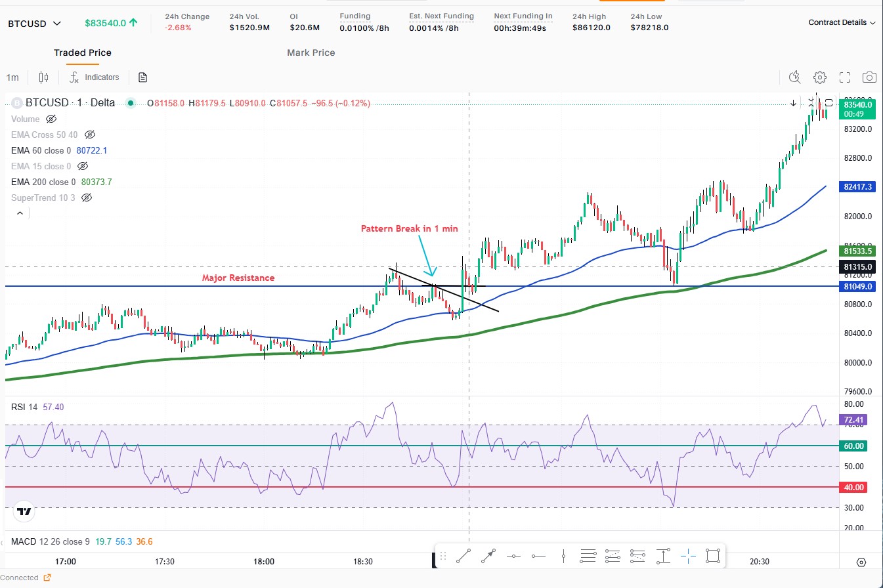Enter fullscreen chart mode
The width and height of the screenshot is (883, 588).
845,77
